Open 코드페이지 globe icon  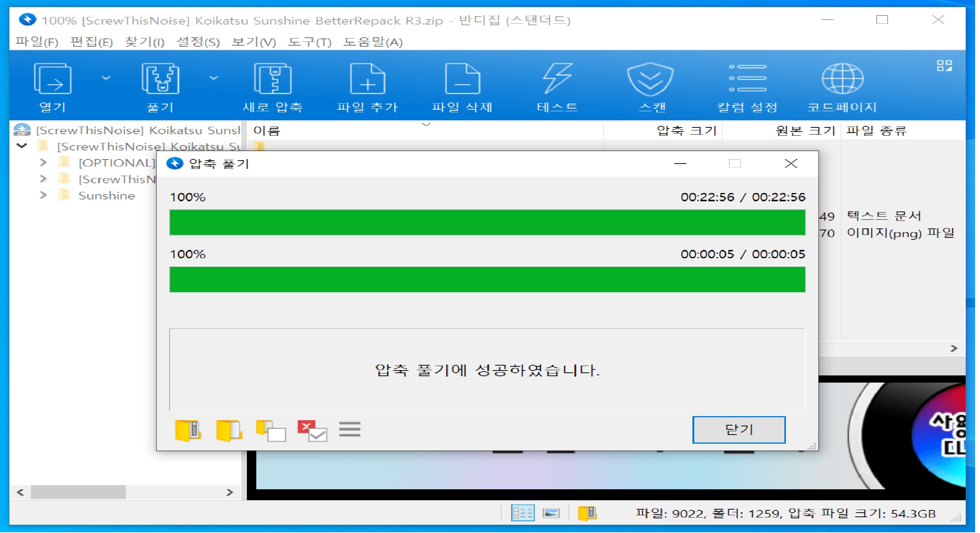(x=842, y=79)
